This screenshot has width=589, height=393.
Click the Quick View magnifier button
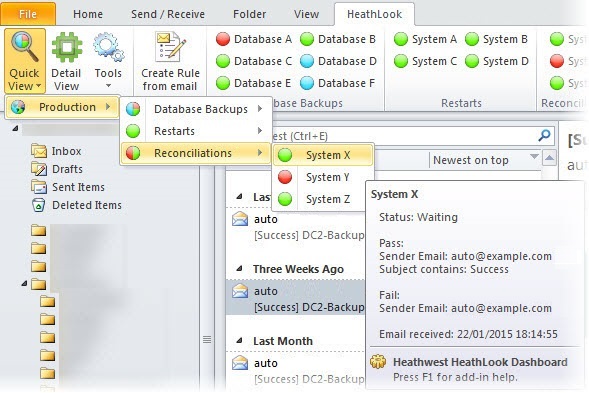25,61
